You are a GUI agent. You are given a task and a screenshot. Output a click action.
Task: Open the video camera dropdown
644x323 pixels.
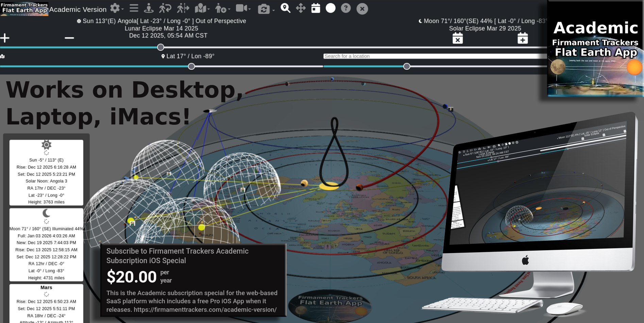[243, 8]
